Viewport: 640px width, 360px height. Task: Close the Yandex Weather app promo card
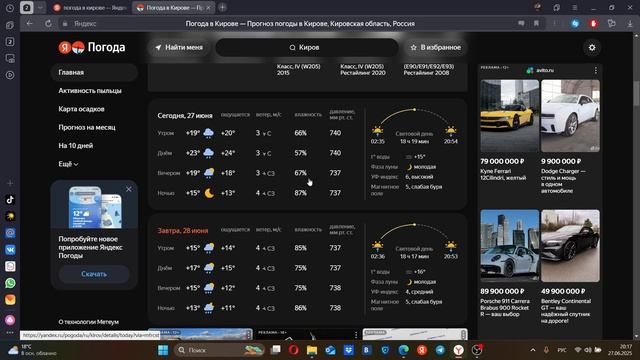[x=129, y=189]
